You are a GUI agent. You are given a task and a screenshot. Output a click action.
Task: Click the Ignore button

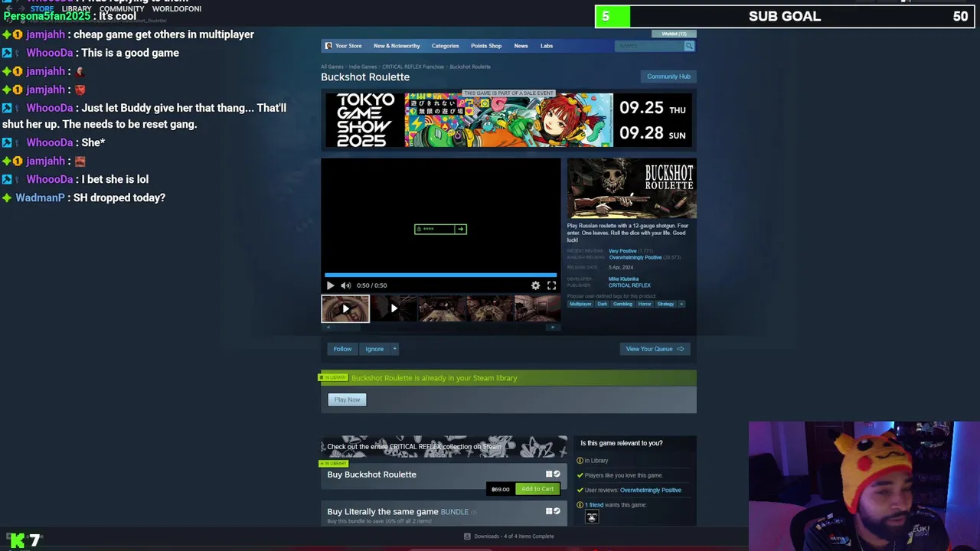pos(374,349)
